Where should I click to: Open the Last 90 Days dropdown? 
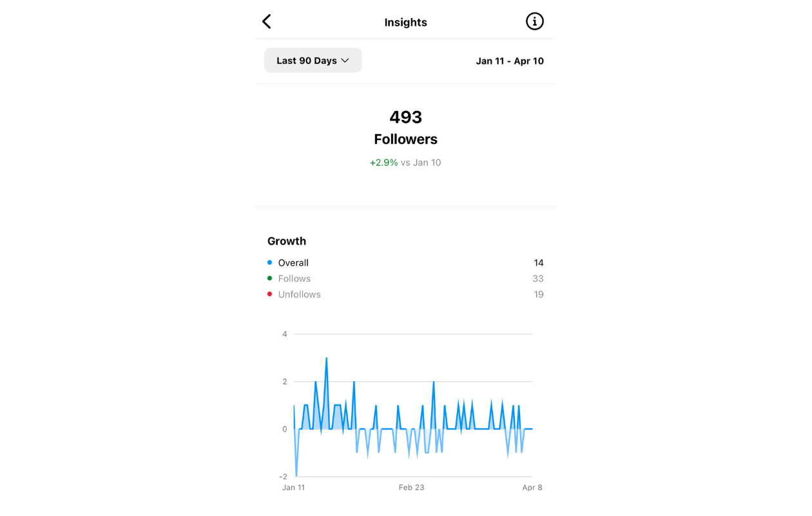313,61
